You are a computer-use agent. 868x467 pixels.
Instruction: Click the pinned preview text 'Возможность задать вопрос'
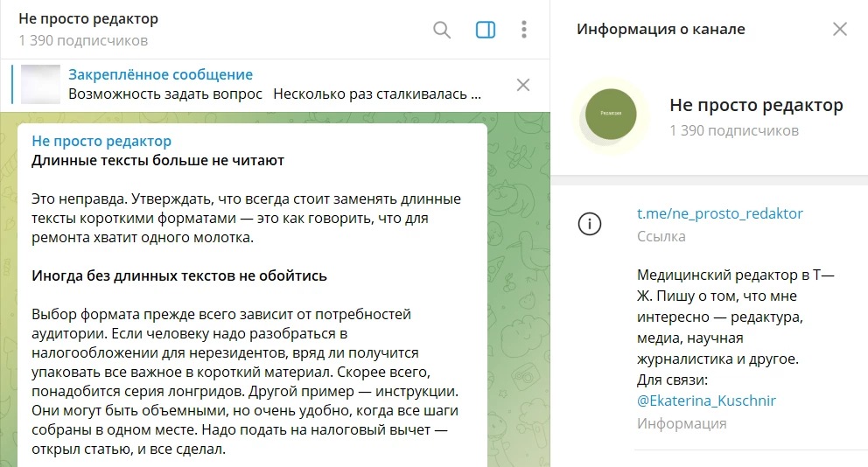point(165,94)
